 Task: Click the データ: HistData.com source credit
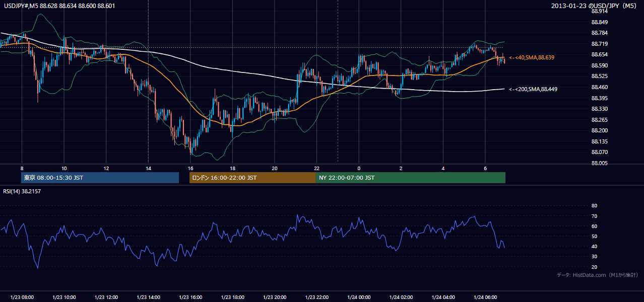(x=598, y=275)
